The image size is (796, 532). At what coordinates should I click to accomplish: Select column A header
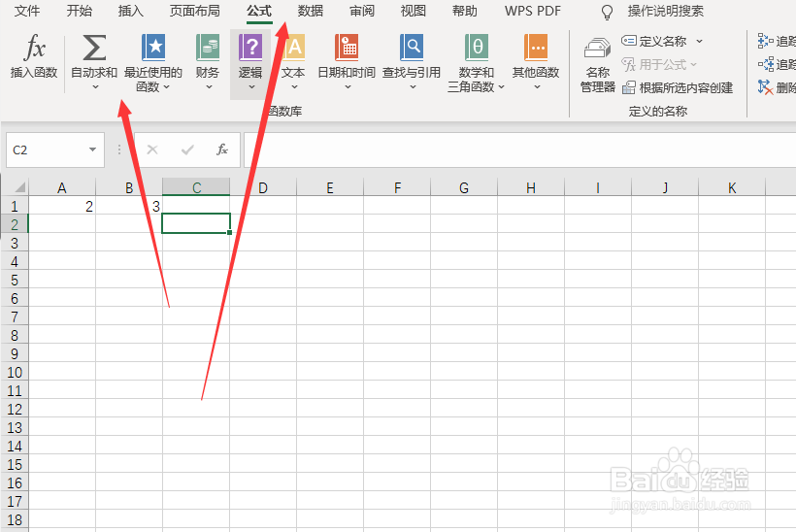62,187
